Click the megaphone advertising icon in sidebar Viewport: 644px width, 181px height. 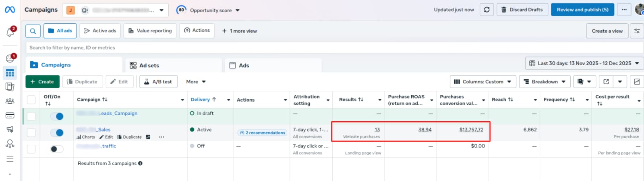pyautogui.click(x=10, y=129)
